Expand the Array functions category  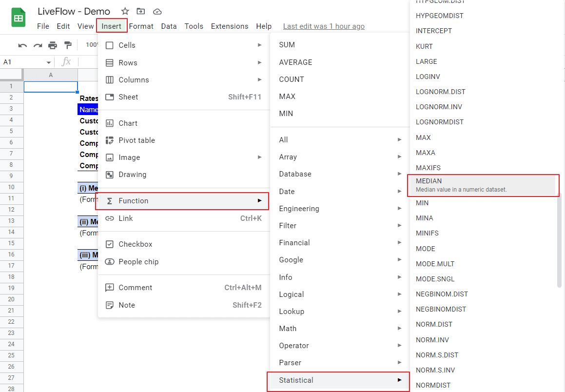[340, 157]
